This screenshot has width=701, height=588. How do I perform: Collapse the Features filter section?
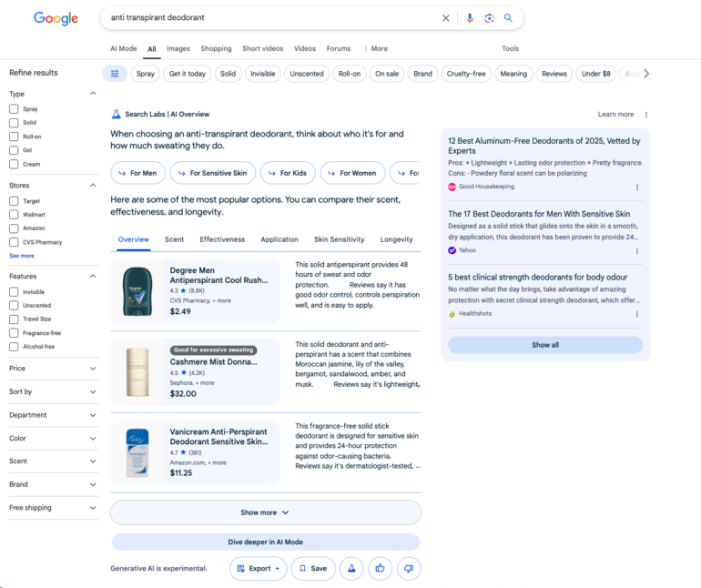pos(93,276)
